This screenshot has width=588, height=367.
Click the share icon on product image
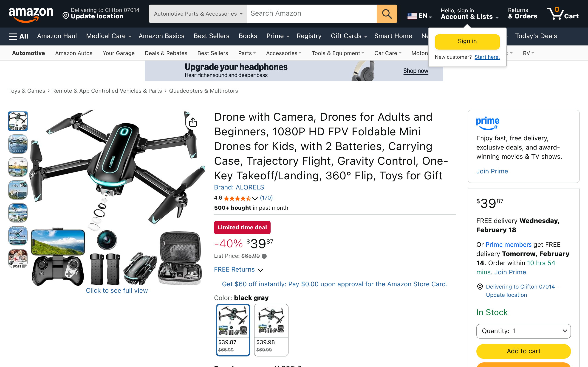(x=193, y=122)
